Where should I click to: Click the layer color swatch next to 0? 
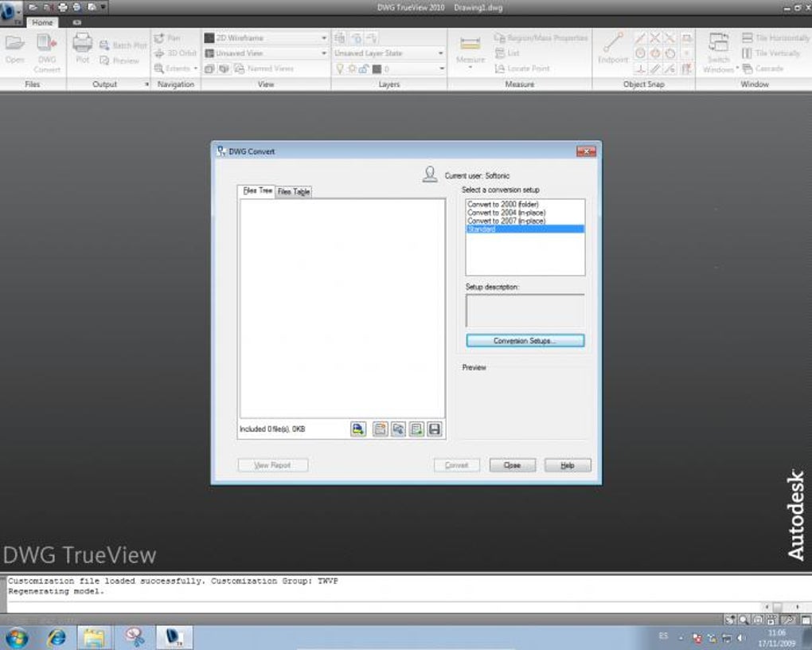(377, 69)
